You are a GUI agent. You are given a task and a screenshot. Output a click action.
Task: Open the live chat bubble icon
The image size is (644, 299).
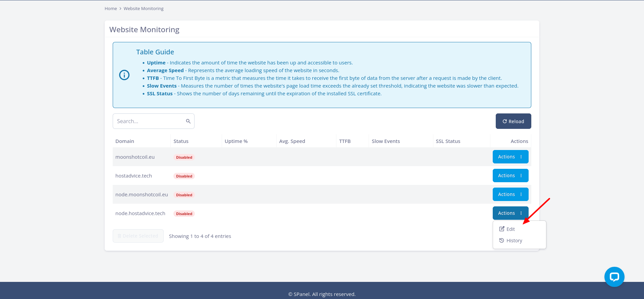pos(614,277)
